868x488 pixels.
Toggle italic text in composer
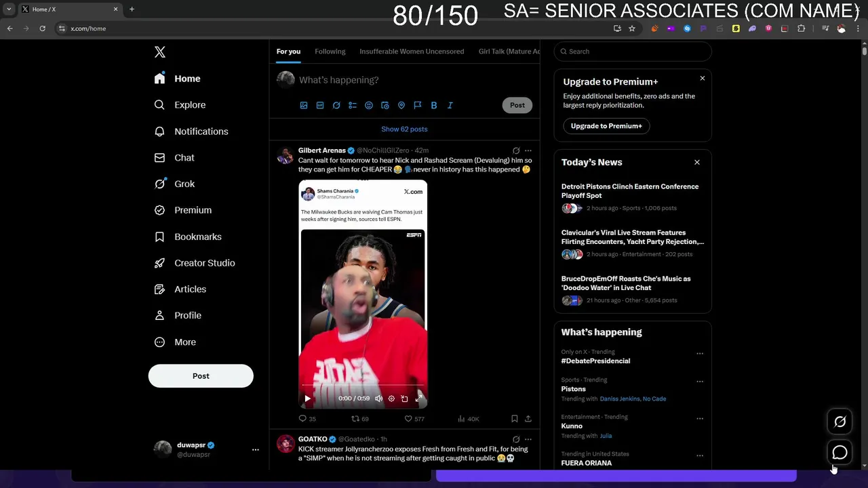[450, 105]
